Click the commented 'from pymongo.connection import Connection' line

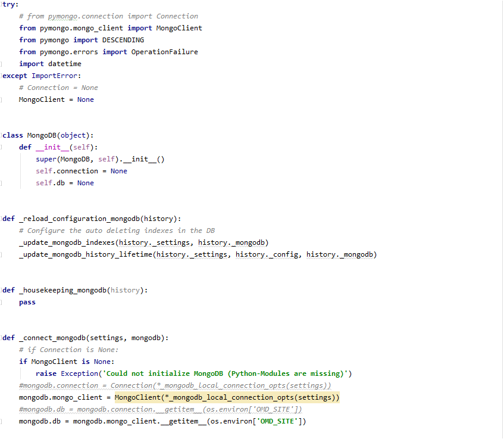pyautogui.click(x=108, y=16)
